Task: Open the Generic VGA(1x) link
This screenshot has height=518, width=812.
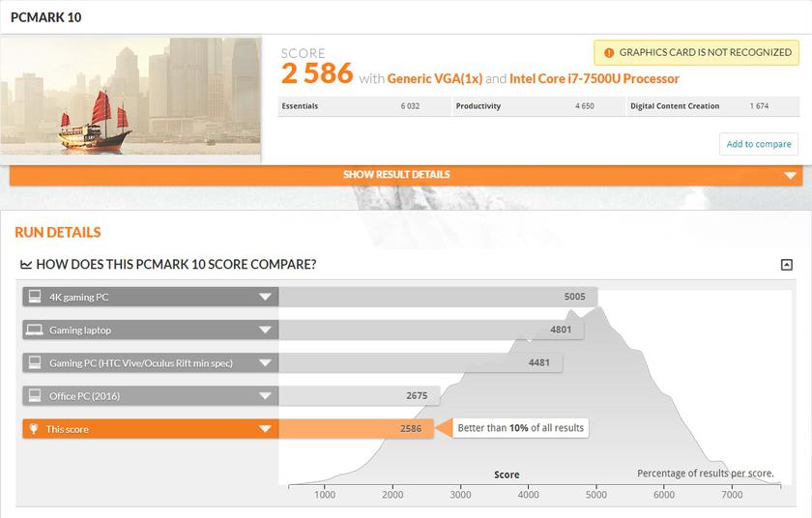Action: (x=435, y=78)
